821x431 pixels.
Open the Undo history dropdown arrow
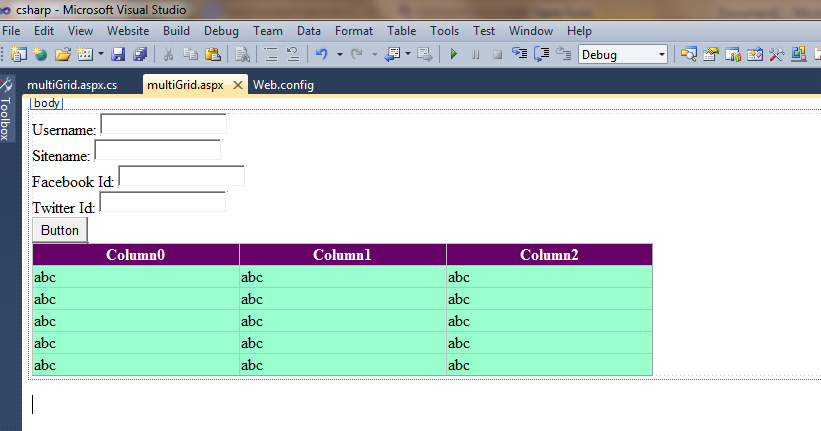coord(339,54)
